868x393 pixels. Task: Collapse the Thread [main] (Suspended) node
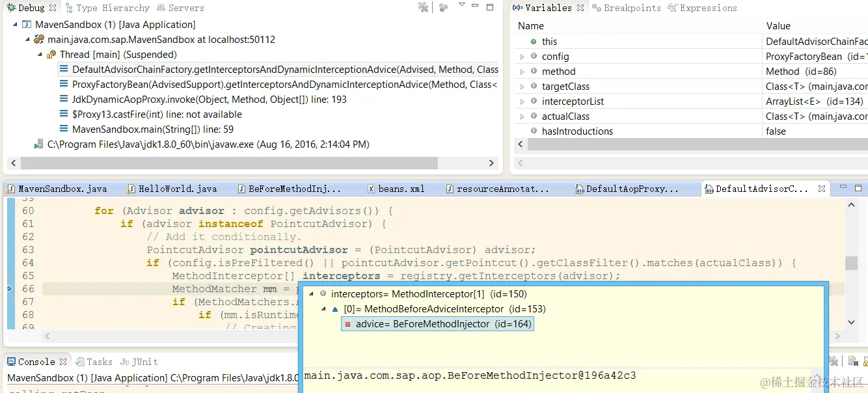[x=40, y=55]
